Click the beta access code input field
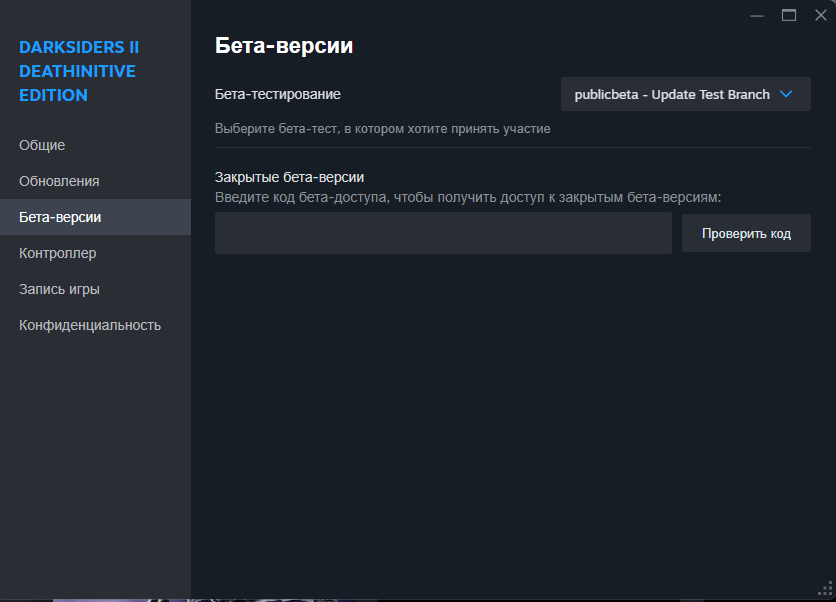The width and height of the screenshot is (836, 602). 443,233
